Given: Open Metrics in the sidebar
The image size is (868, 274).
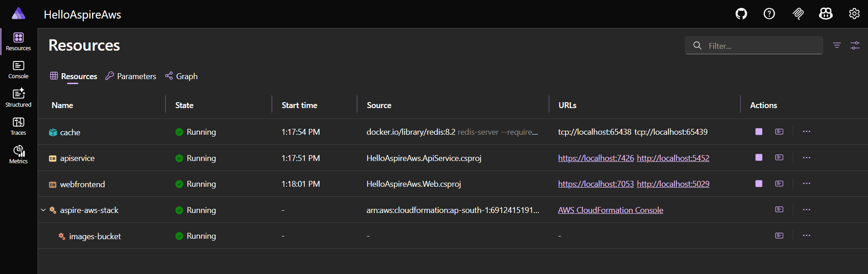Looking at the screenshot, I should [x=19, y=155].
